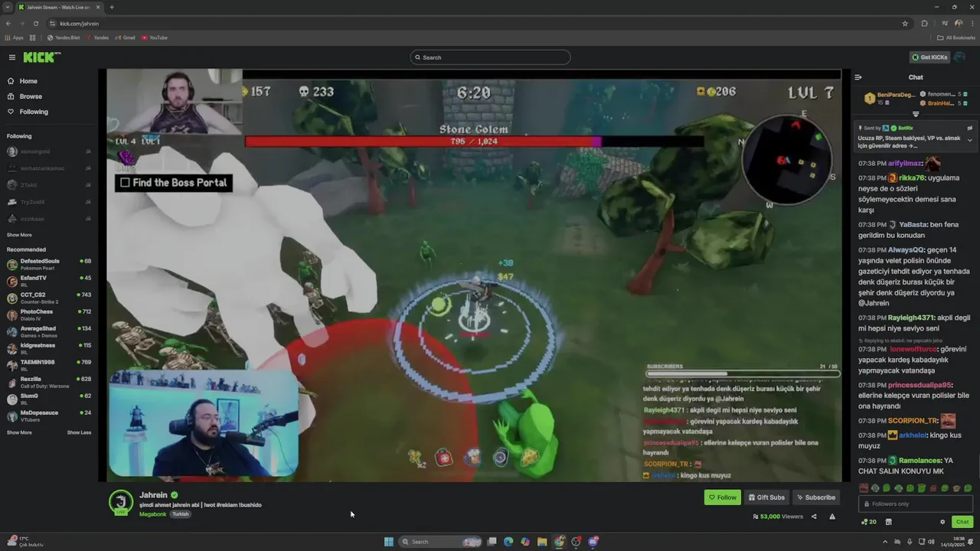Open DefeatedSouls recommended channel

point(49,264)
